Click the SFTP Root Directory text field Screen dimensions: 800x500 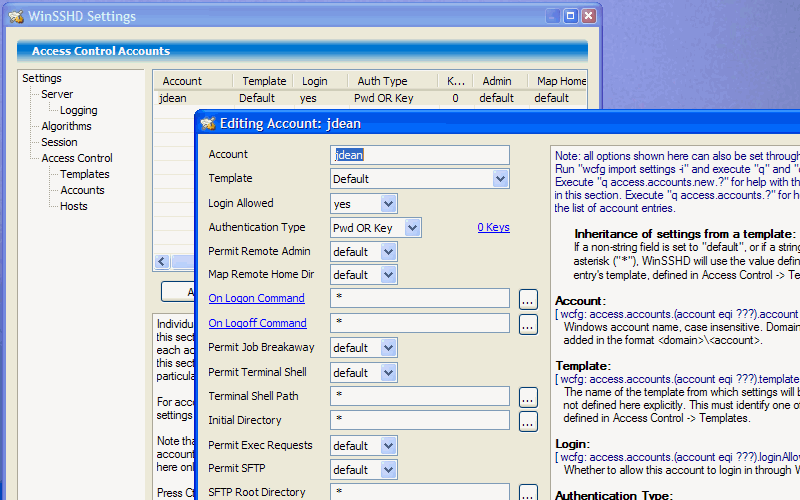[419, 492]
